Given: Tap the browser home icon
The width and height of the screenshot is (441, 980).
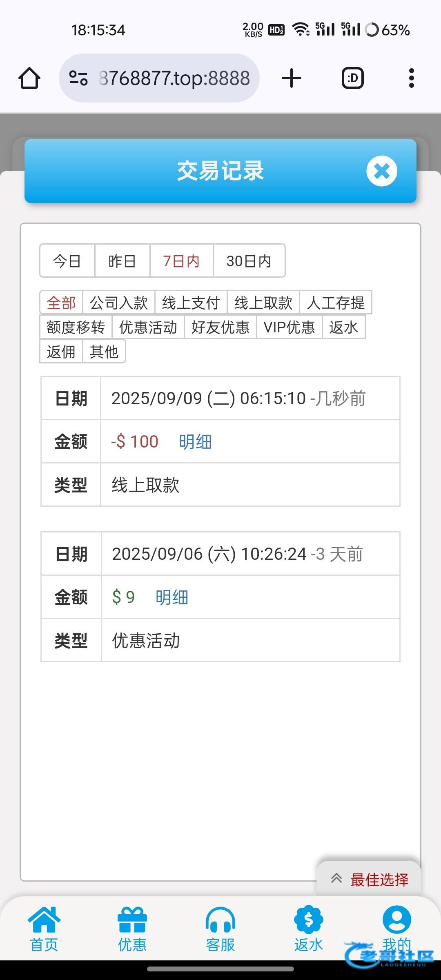Looking at the screenshot, I should click(x=29, y=78).
